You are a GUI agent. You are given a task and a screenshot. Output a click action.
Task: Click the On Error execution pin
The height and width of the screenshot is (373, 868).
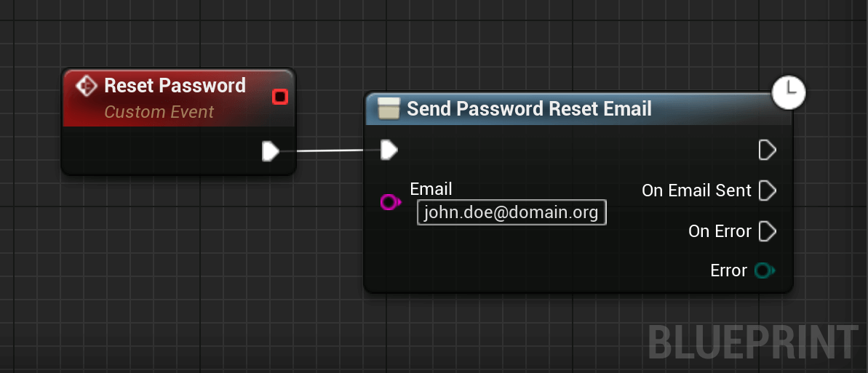click(768, 230)
